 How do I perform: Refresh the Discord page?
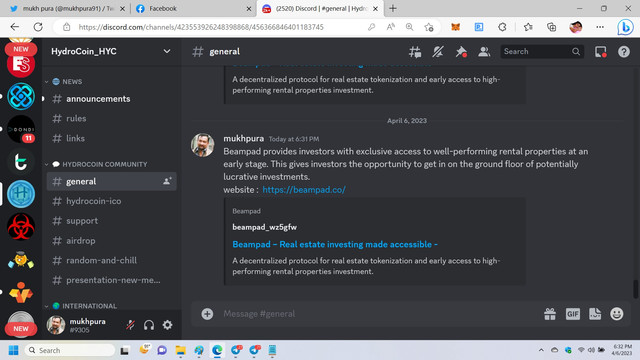point(38,27)
